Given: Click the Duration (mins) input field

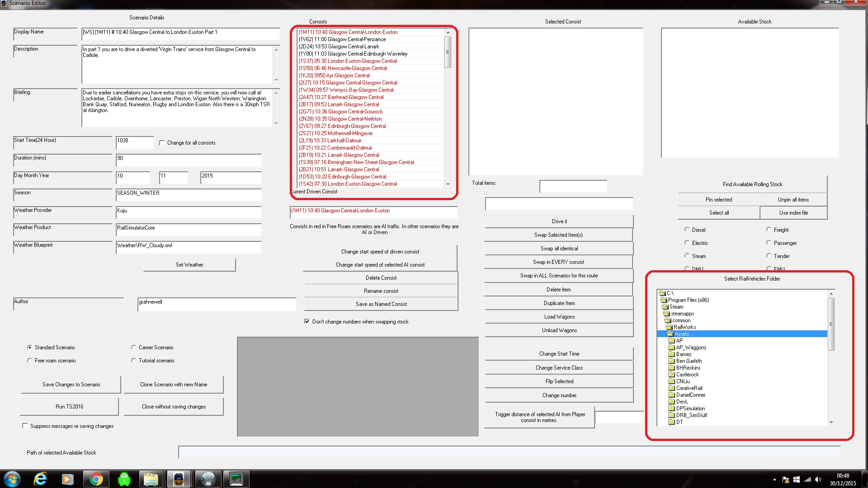Looking at the screenshot, I should 188,160.
